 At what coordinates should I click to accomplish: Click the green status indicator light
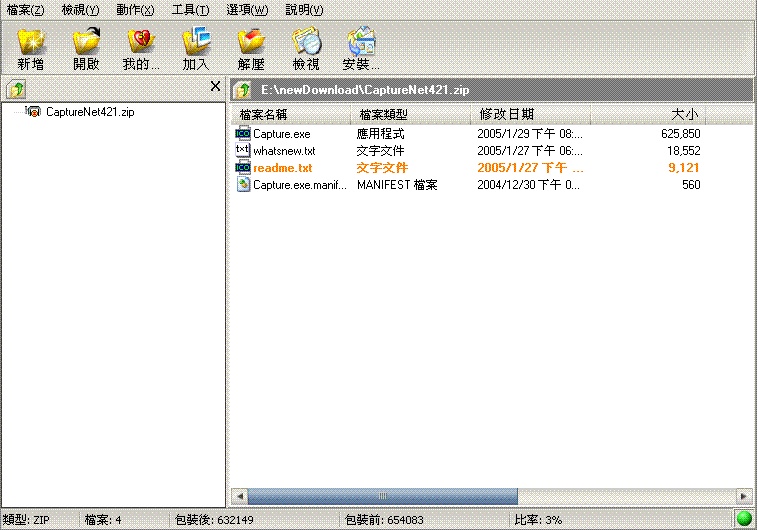point(744,519)
